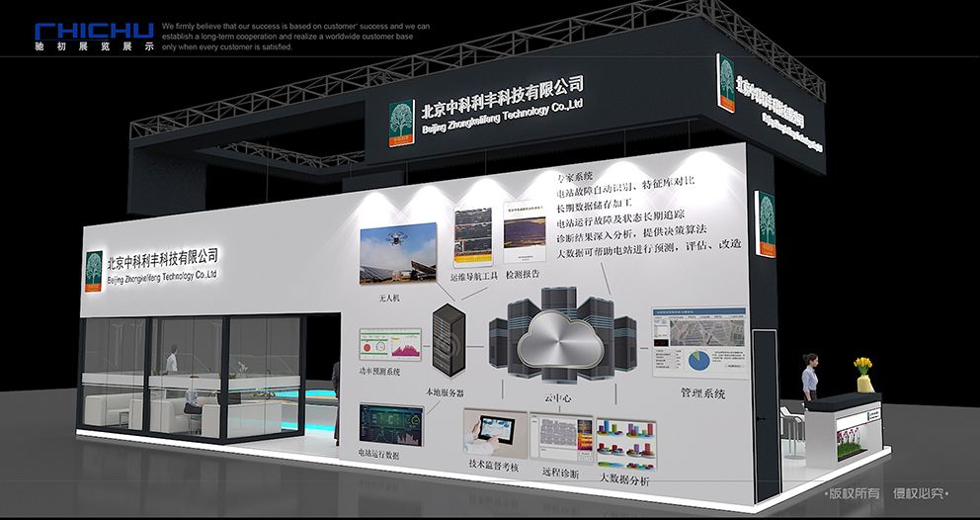
Task: Open the 管理系统 map screenshot image
Action: click(700, 342)
